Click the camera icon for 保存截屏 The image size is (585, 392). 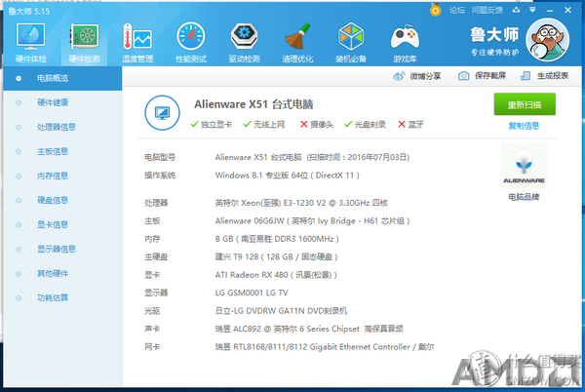pos(463,76)
